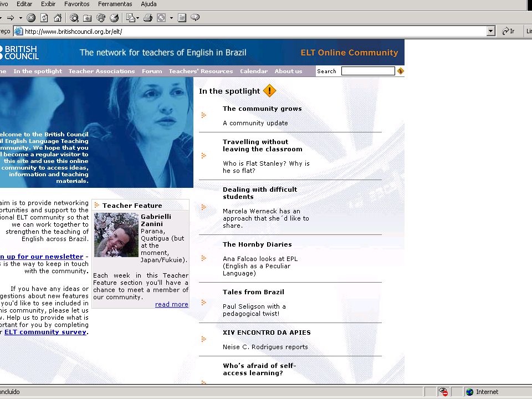Click the grey arrow icon after Print
The height and width of the screenshot is (399, 532).
tap(161, 18)
